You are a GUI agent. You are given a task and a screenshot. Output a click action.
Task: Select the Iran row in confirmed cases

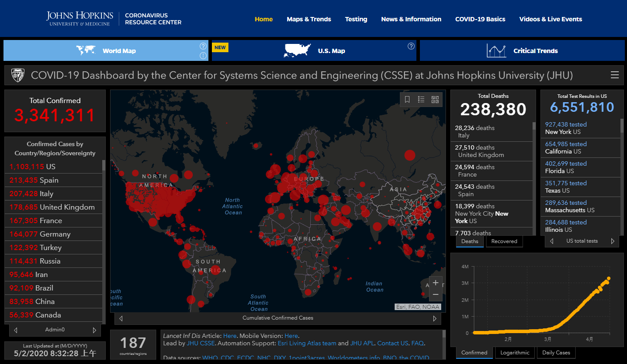(54, 274)
